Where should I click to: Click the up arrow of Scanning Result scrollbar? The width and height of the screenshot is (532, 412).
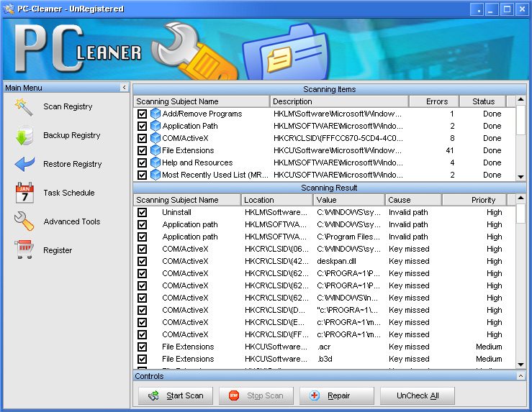[x=520, y=198]
